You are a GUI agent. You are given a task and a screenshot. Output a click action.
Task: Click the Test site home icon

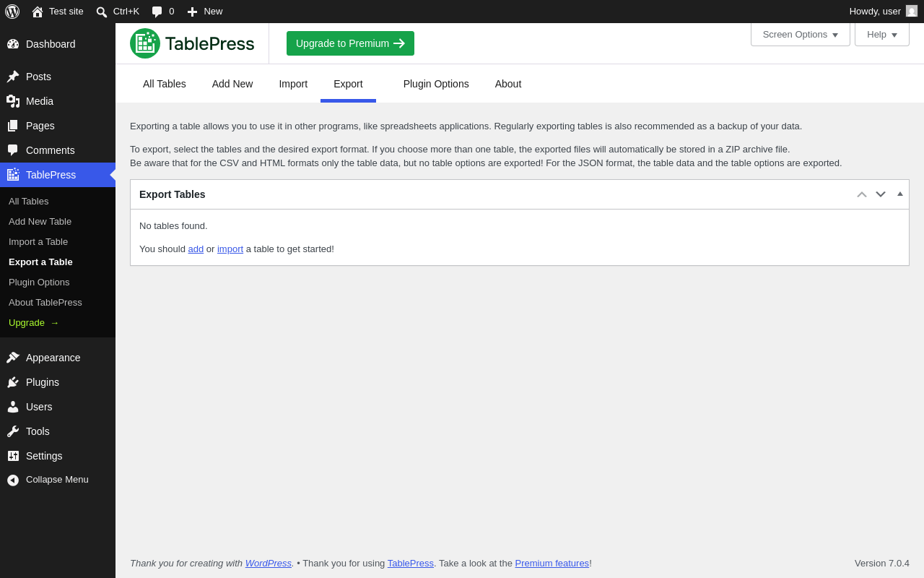(x=38, y=12)
